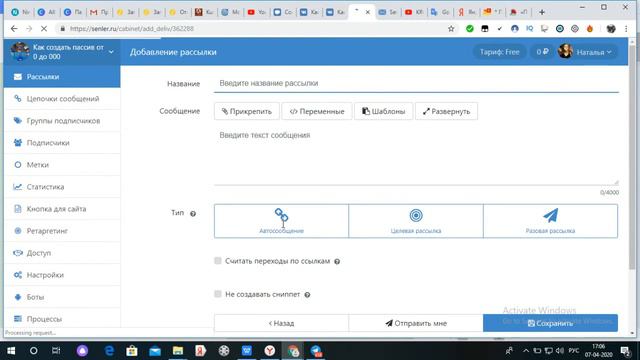640x360 pixels.
Task: Select the Автосообщение type
Action: pyautogui.click(x=281, y=221)
